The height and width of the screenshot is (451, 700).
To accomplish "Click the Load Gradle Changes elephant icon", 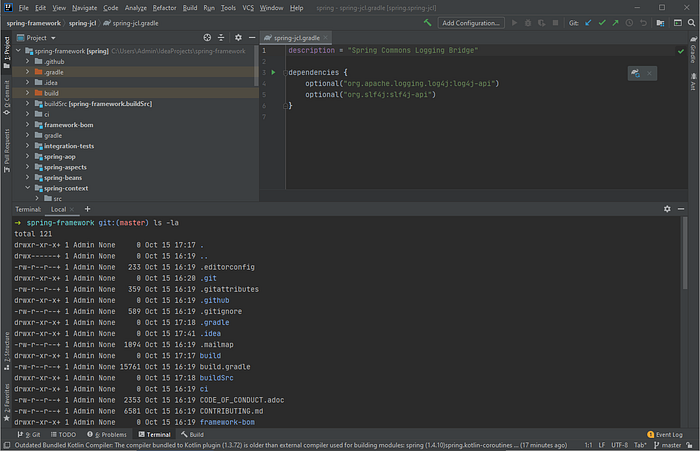I will pyautogui.click(x=634, y=73).
